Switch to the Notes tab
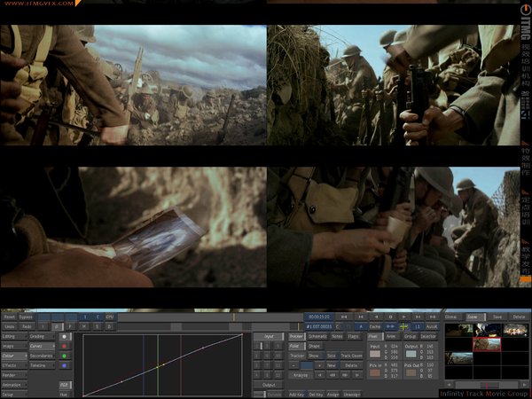This screenshot has height=399, width=532. (x=337, y=337)
